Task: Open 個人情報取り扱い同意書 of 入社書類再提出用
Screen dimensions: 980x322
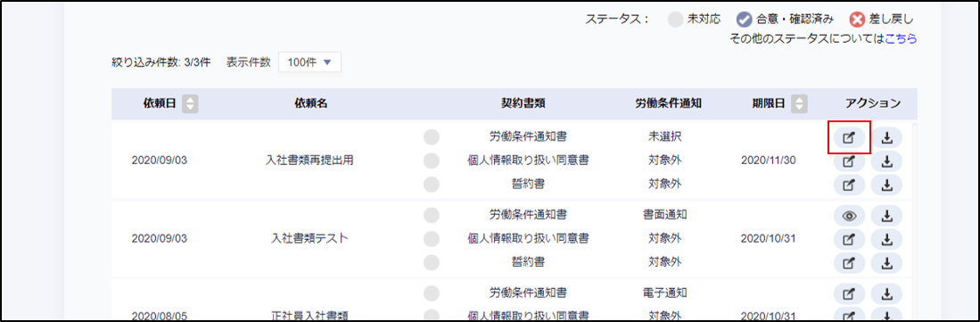Action: pos(850,161)
